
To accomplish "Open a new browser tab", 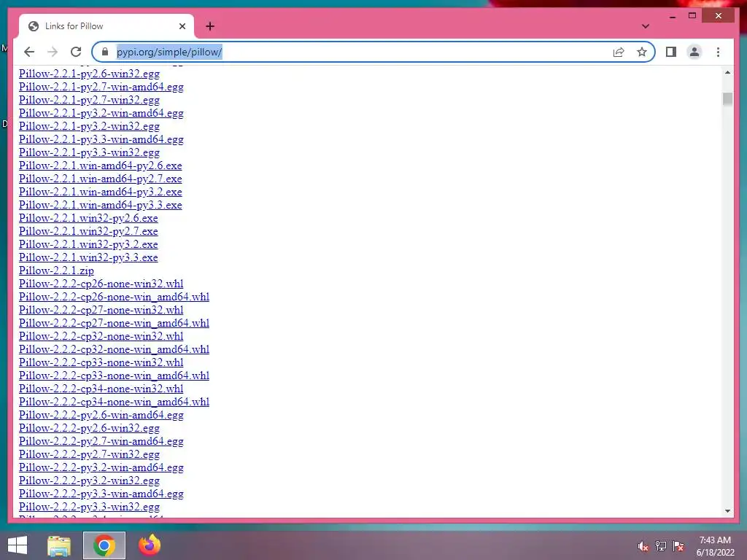I will tap(210, 26).
